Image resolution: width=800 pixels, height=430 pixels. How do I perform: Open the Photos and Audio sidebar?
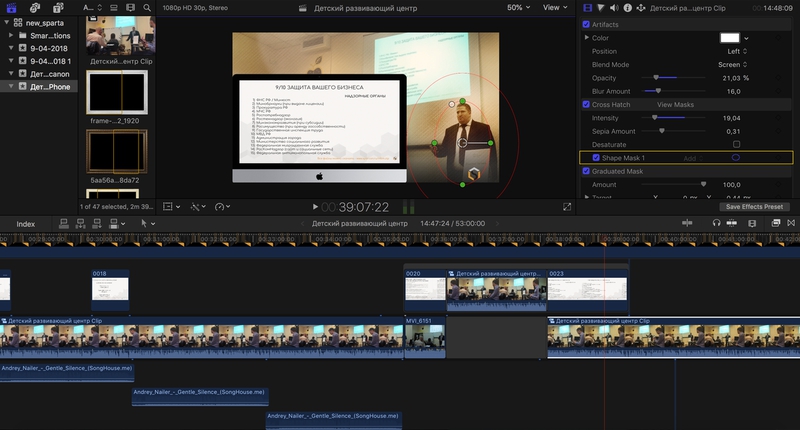click(35, 8)
